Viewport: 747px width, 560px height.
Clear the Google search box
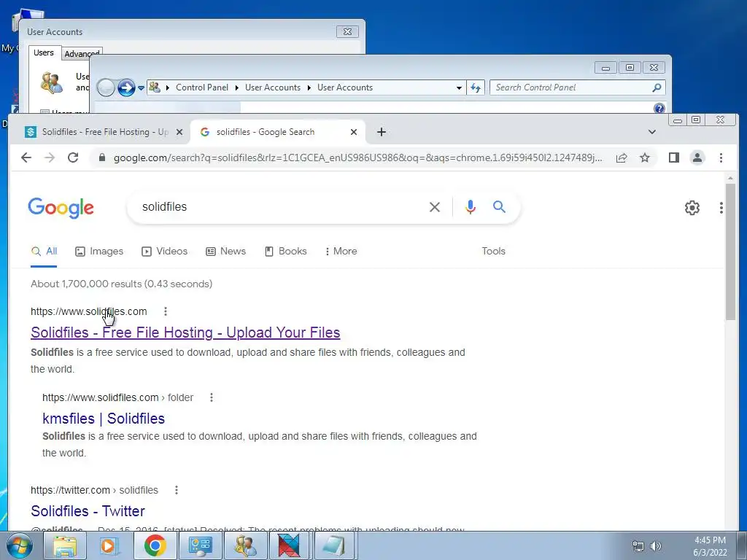pos(435,207)
